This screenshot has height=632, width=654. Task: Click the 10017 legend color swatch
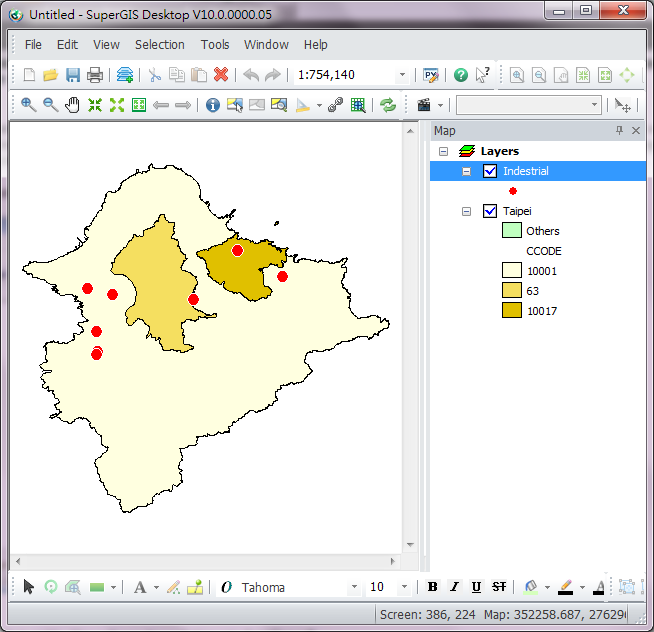511,311
